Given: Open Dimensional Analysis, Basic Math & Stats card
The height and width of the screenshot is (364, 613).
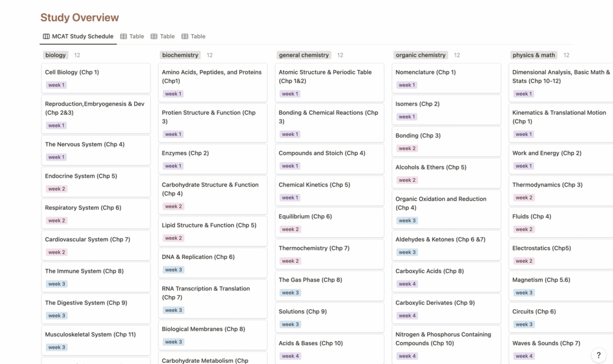Looking at the screenshot, I should click(x=561, y=82).
